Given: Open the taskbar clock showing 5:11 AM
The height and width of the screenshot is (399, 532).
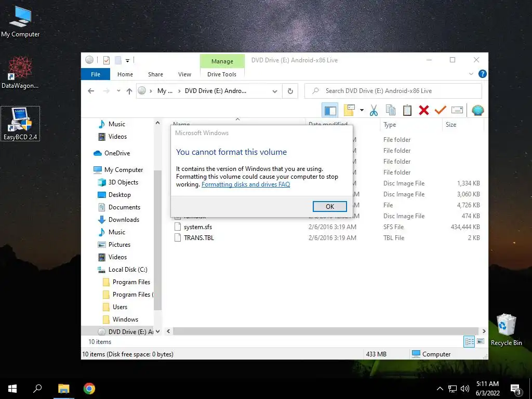Looking at the screenshot, I should pos(487,389).
